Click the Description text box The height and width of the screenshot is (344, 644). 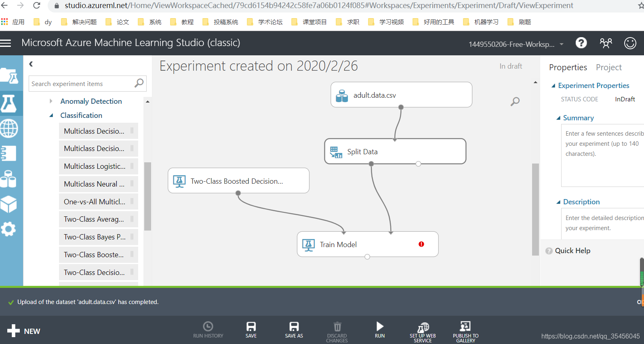[x=602, y=224]
